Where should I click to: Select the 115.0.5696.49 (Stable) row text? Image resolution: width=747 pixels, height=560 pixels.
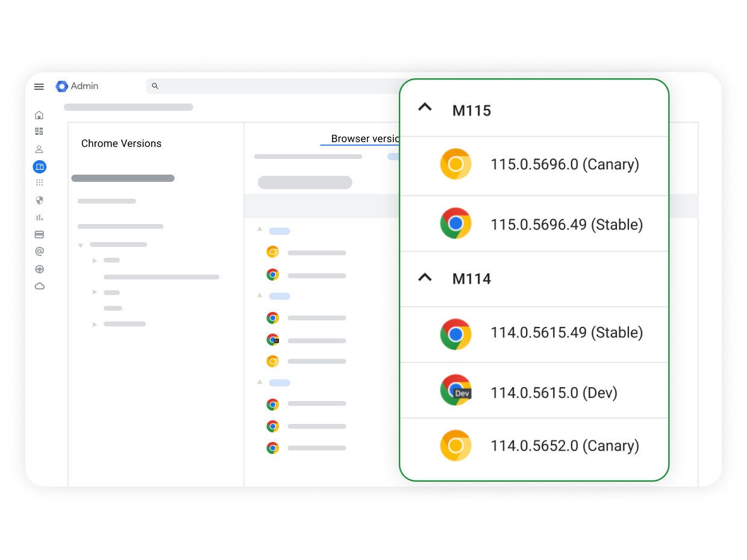pyautogui.click(x=567, y=225)
